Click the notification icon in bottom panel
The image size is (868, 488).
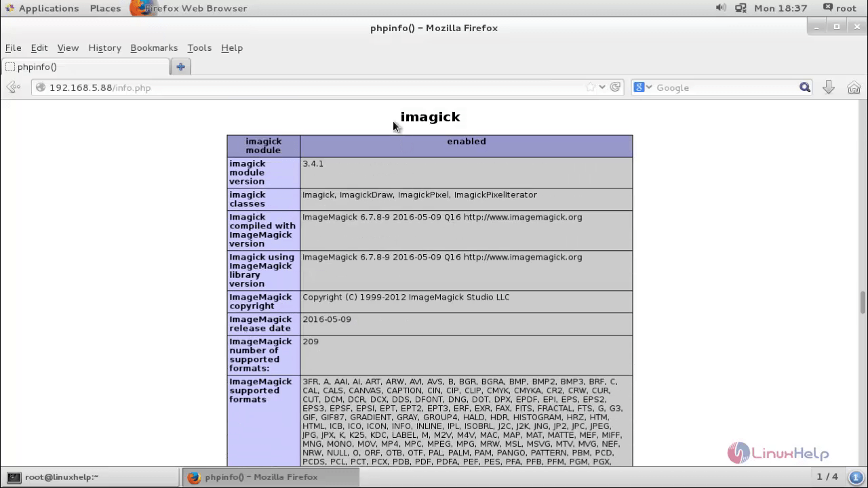click(854, 477)
